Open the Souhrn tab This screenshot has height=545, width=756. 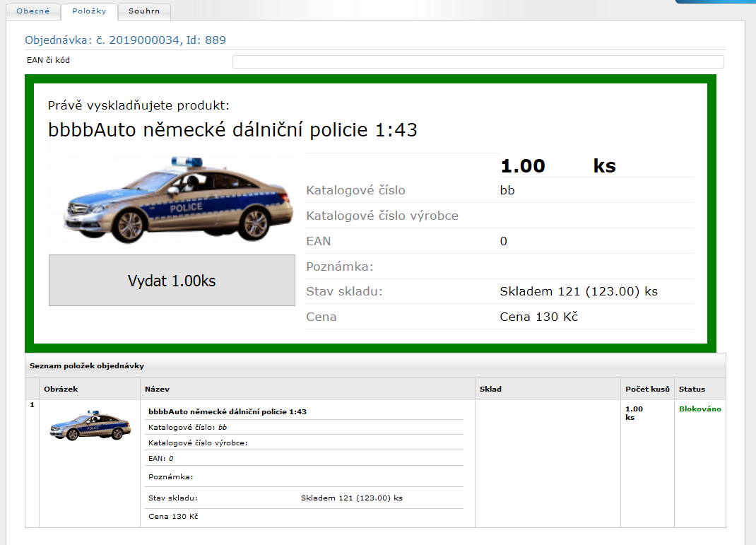click(144, 11)
